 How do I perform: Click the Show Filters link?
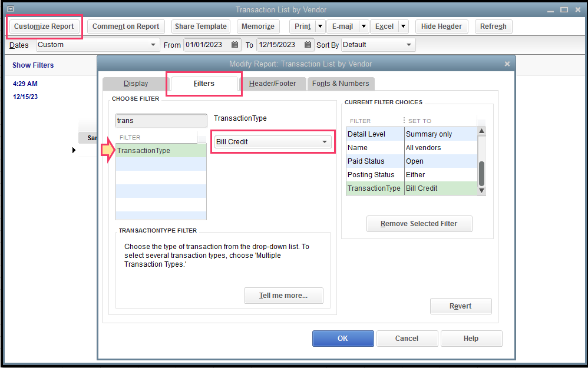[33, 65]
